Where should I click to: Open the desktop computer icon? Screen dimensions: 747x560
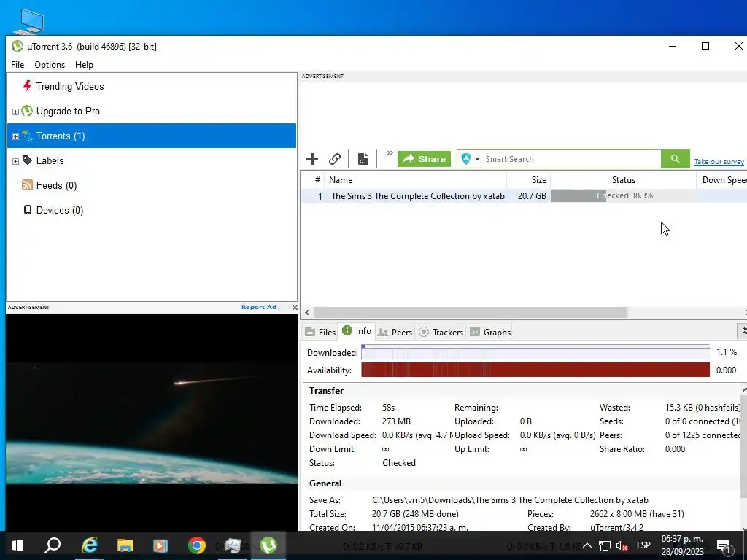[28, 22]
